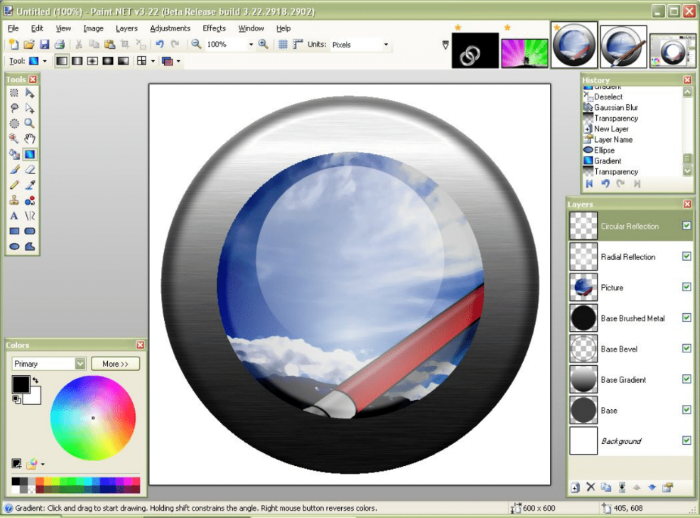Viewport: 700px width, 518px height.
Task: Pick a color on the color wheel
Action: click(93, 418)
